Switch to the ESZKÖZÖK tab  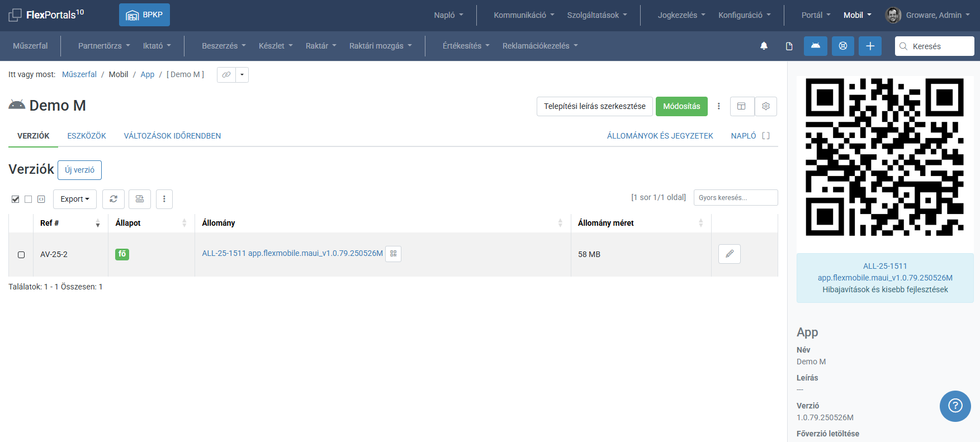87,136
